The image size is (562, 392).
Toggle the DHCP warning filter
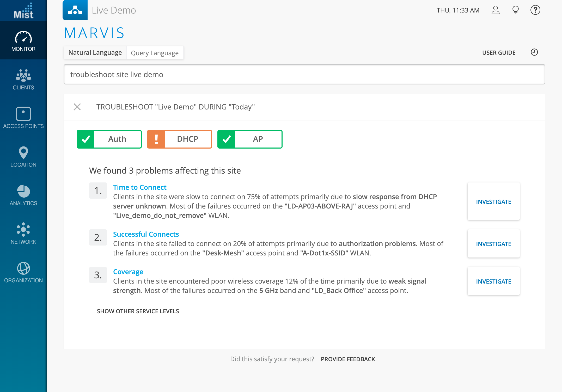pos(179,139)
